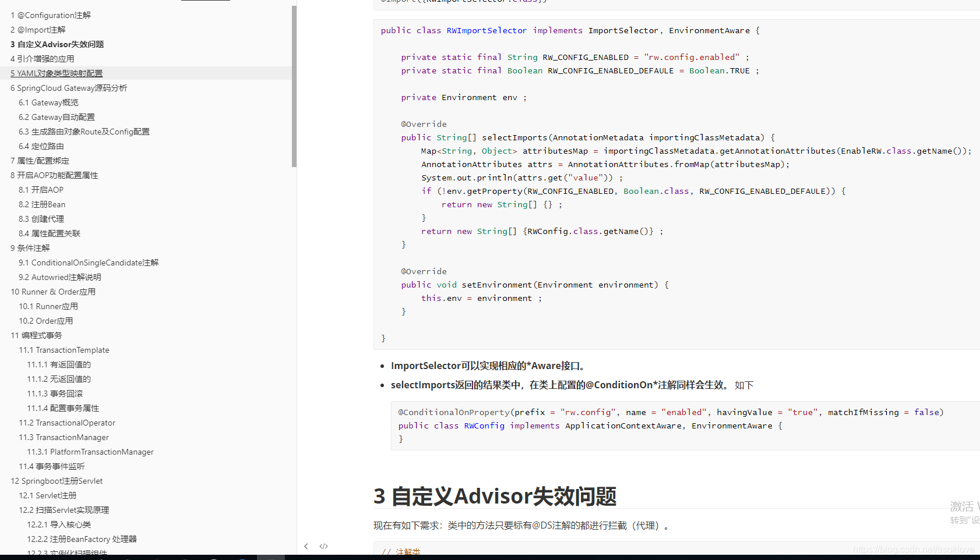Click the 'public class RWImportSelector' code line
Image resolution: width=980 pixels, height=560 pixels.
pyautogui.click(x=570, y=30)
